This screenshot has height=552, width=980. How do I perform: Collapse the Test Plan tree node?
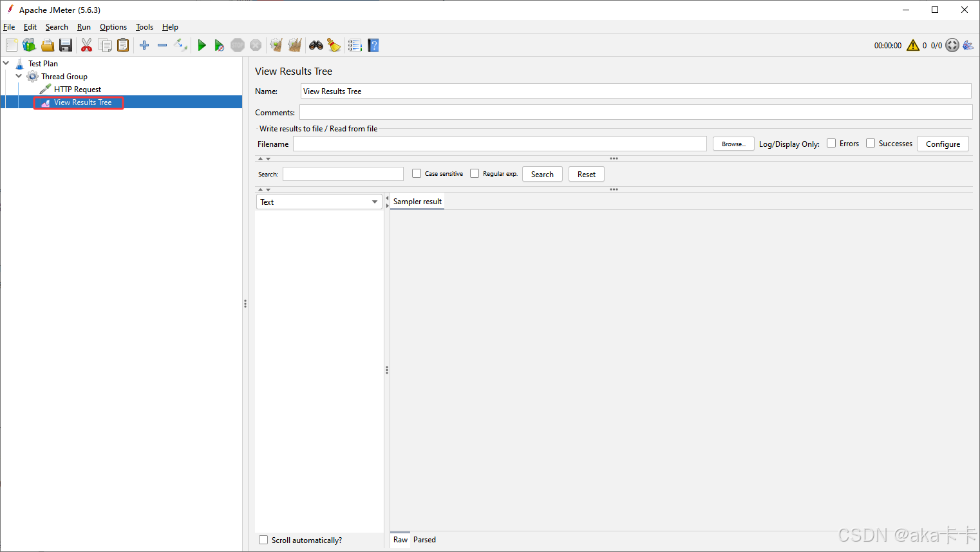(x=6, y=63)
